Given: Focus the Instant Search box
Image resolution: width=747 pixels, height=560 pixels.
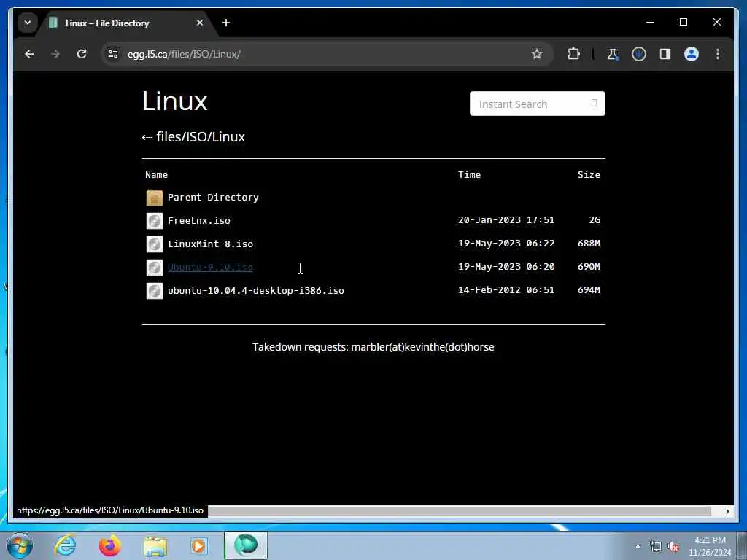Looking at the screenshot, I should point(538,104).
